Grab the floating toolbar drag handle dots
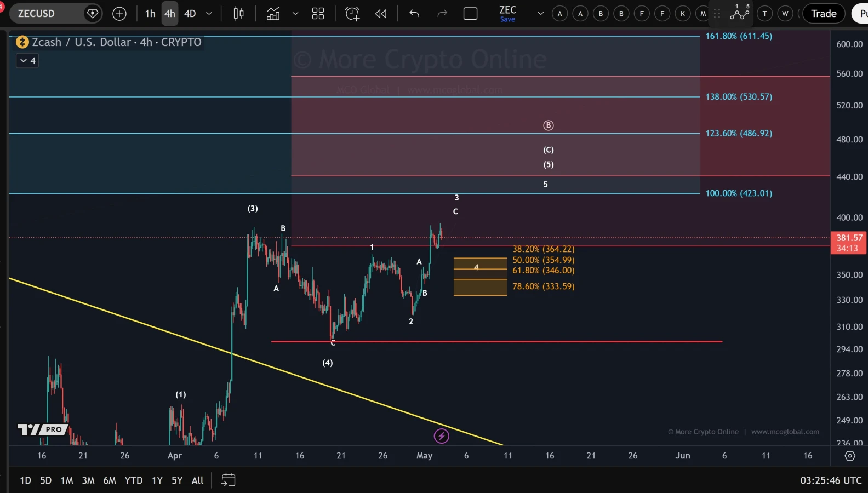 [717, 14]
